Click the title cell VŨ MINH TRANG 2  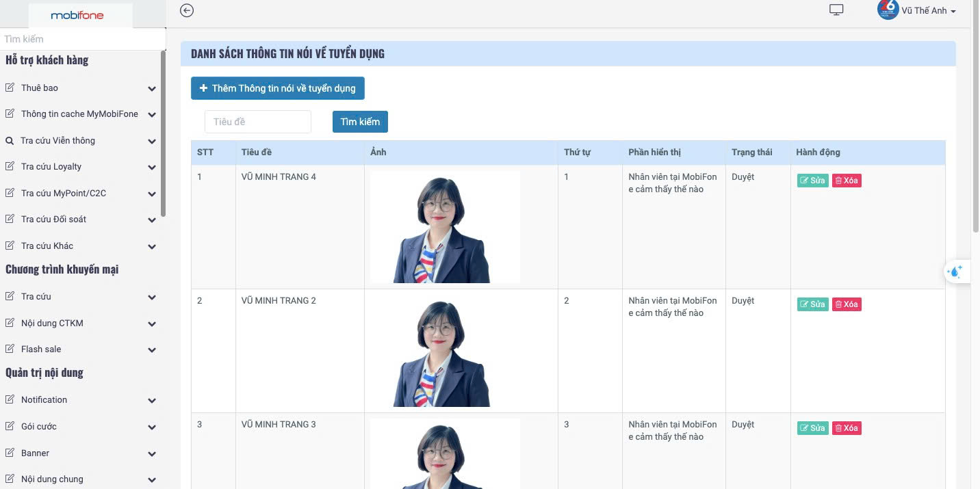(279, 300)
